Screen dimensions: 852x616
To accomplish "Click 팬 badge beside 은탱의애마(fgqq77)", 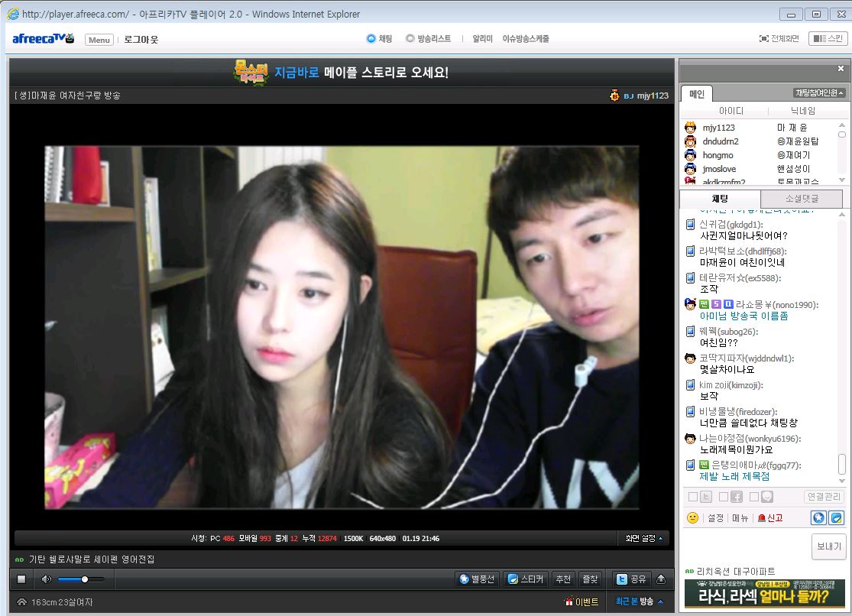I will coord(704,465).
